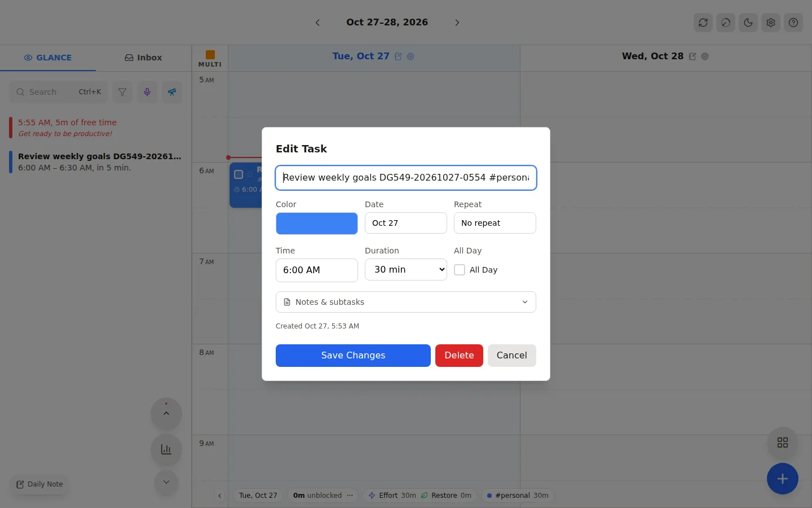Click target icon next to Wed, Oct 28
Screen dimensions: 812x508
coord(705,56)
